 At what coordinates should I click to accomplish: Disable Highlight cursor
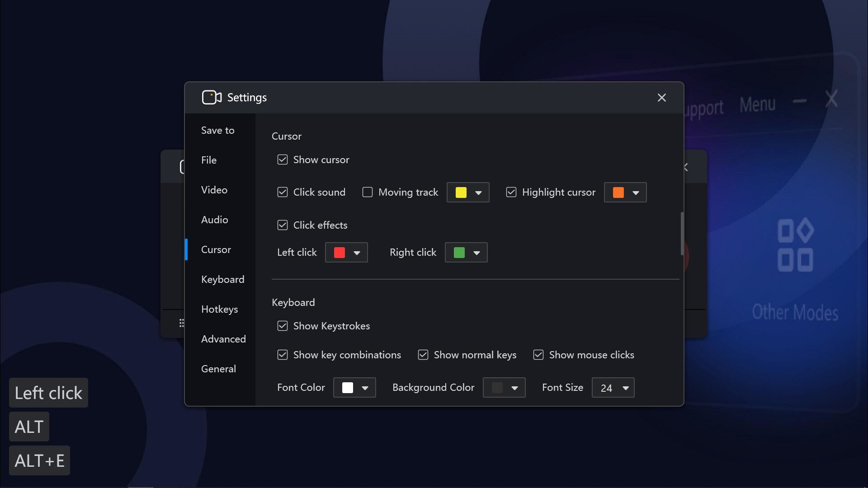tap(511, 192)
